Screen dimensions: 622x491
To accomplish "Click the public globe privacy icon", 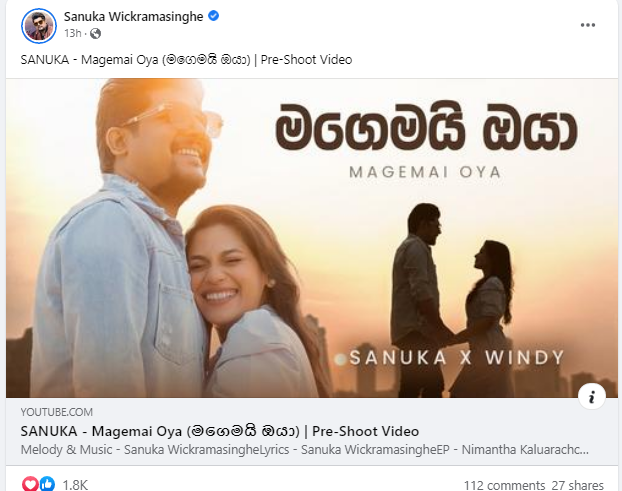I will (95, 33).
